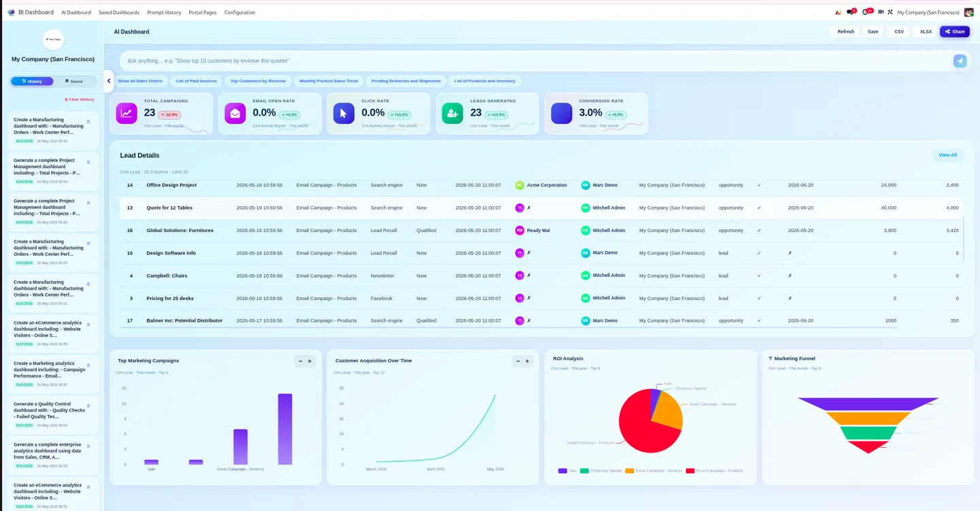Click "Facebook" in the Pricing for 25 desks row
The height and width of the screenshot is (511, 980).
(382, 298)
